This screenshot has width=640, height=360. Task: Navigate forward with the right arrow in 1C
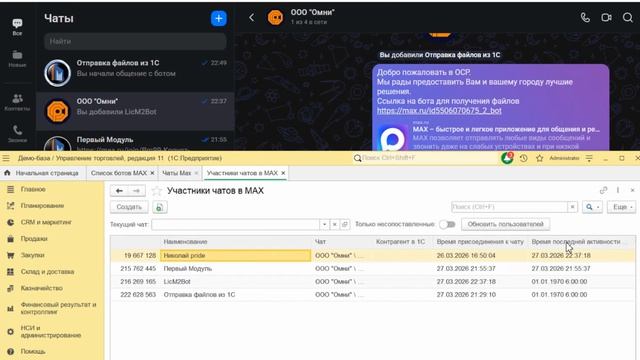136,191
